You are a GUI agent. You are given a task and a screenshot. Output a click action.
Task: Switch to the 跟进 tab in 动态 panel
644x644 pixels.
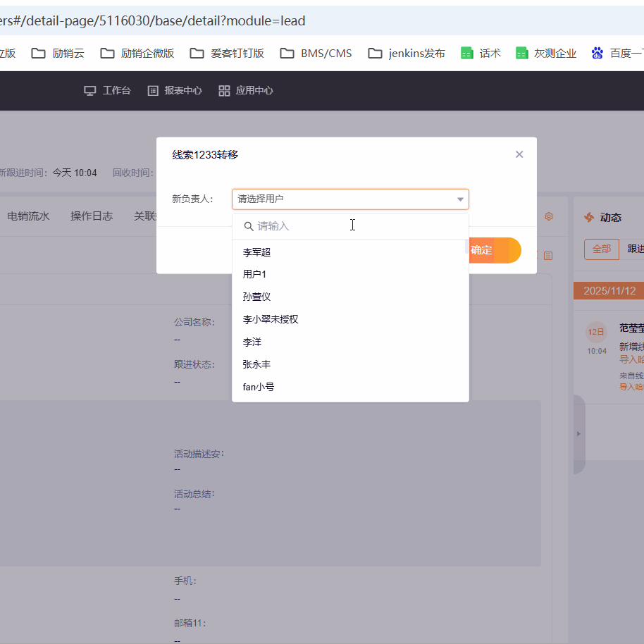(x=635, y=248)
